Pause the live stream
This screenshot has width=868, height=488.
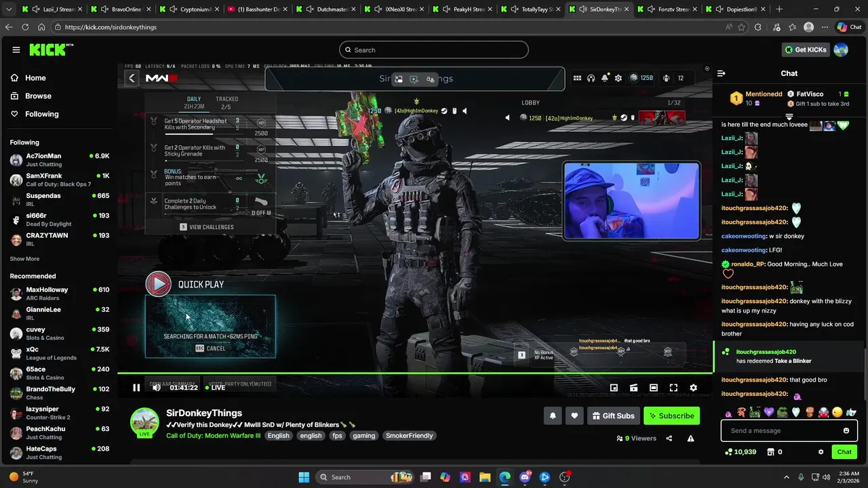[x=136, y=388]
